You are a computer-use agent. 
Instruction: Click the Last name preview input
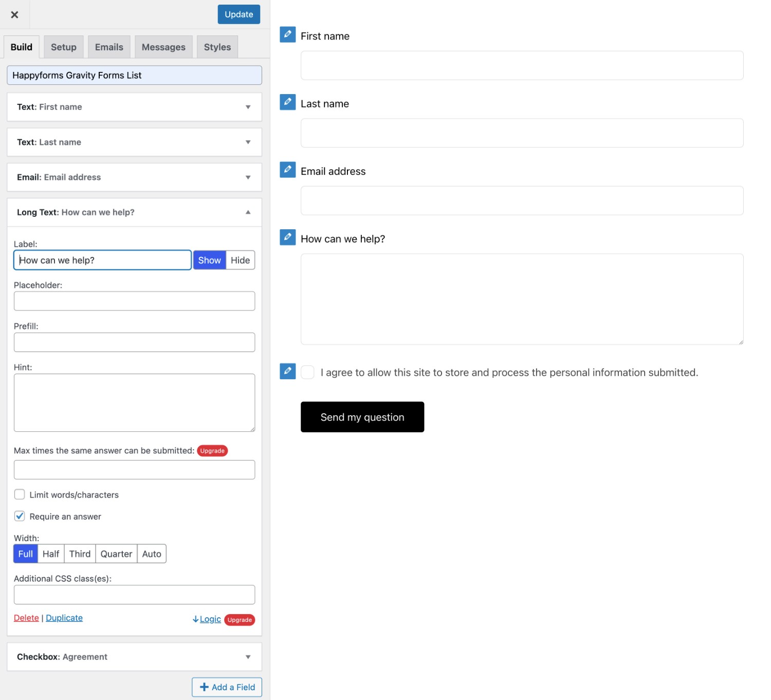click(522, 133)
